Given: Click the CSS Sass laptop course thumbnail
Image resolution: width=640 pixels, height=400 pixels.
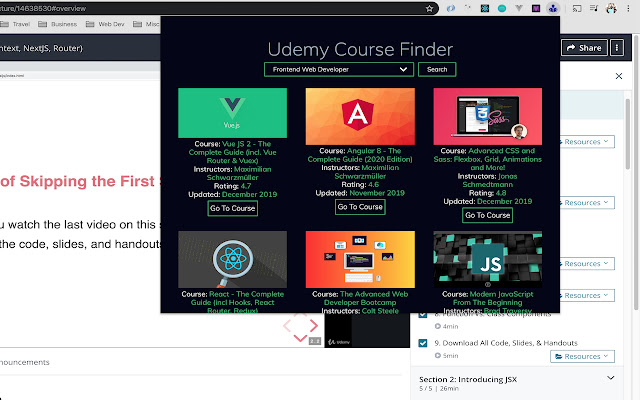Looking at the screenshot, I should (488, 116).
